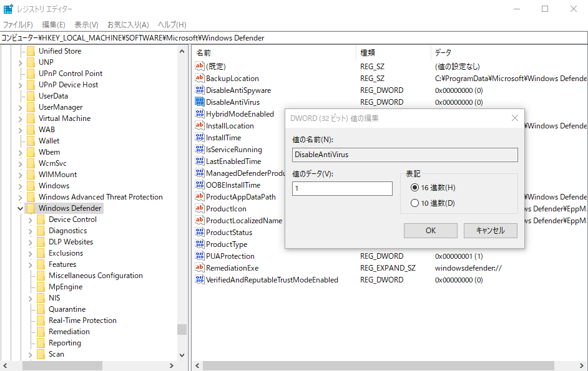
Task: Select the DLP Websites tree key
Action: click(x=71, y=242)
